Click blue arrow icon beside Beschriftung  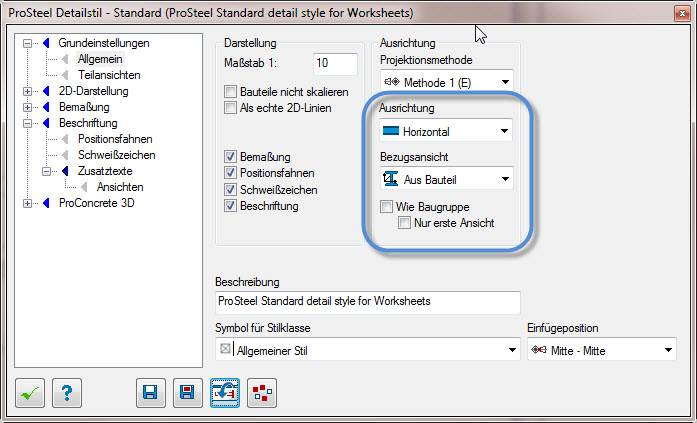[x=46, y=123]
